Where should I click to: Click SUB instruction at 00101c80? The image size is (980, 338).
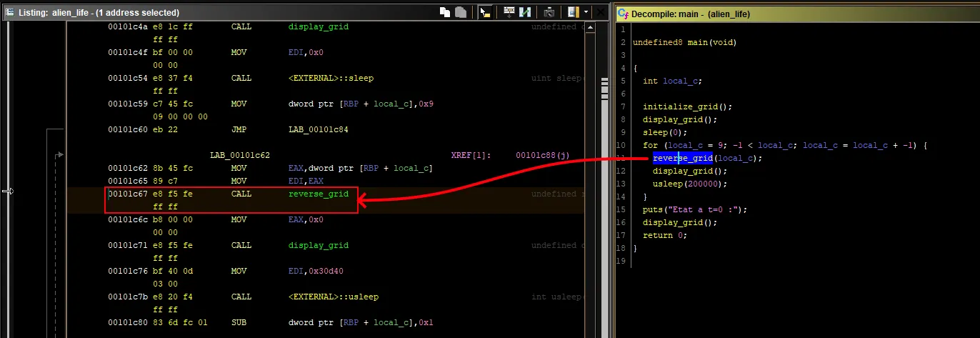click(239, 322)
